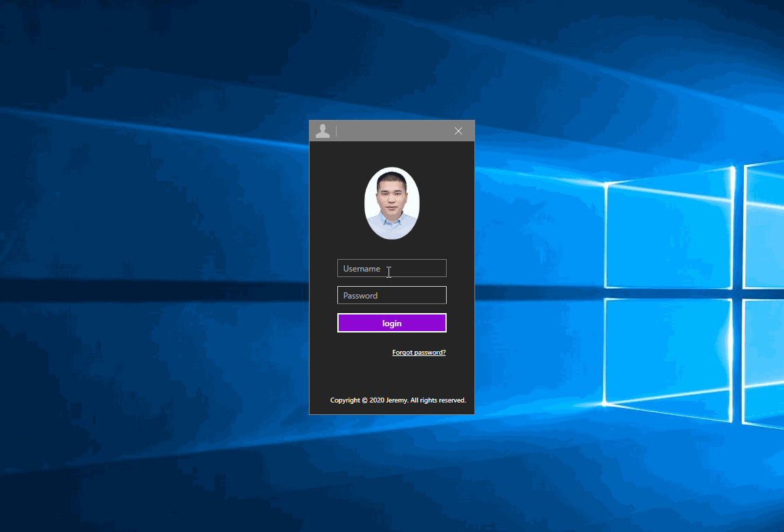Image resolution: width=784 pixels, height=532 pixels.
Task: Click the text cursor indicator in the title bar
Action: coord(337,130)
